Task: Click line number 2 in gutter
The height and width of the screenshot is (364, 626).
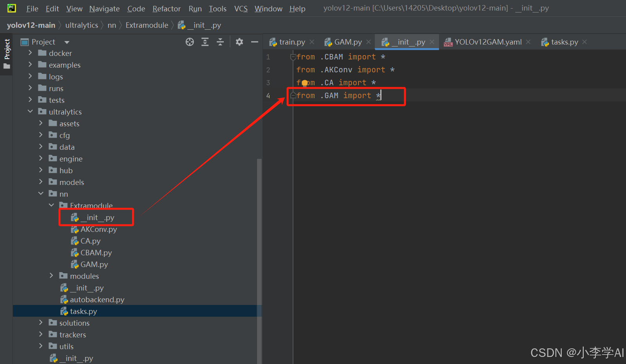Action: pyautogui.click(x=268, y=70)
